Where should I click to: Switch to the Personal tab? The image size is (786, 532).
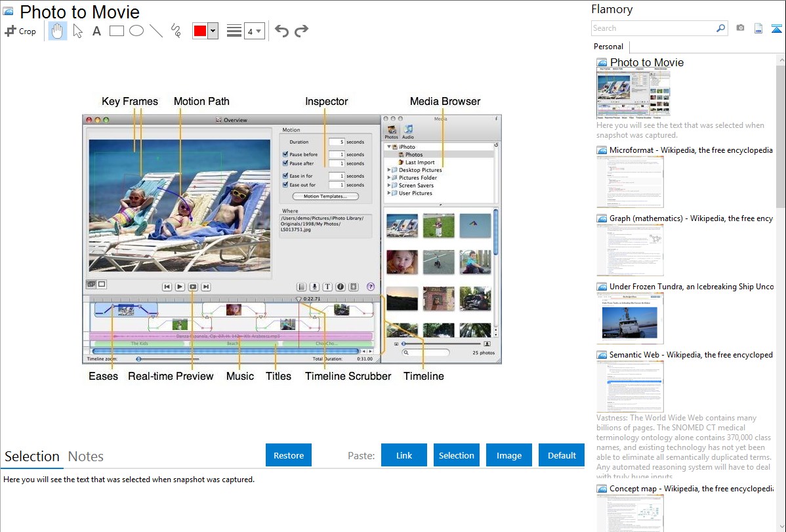[x=609, y=46]
